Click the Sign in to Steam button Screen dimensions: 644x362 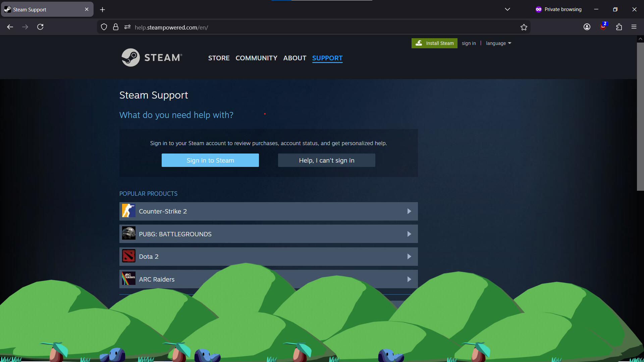tap(210, 160)
